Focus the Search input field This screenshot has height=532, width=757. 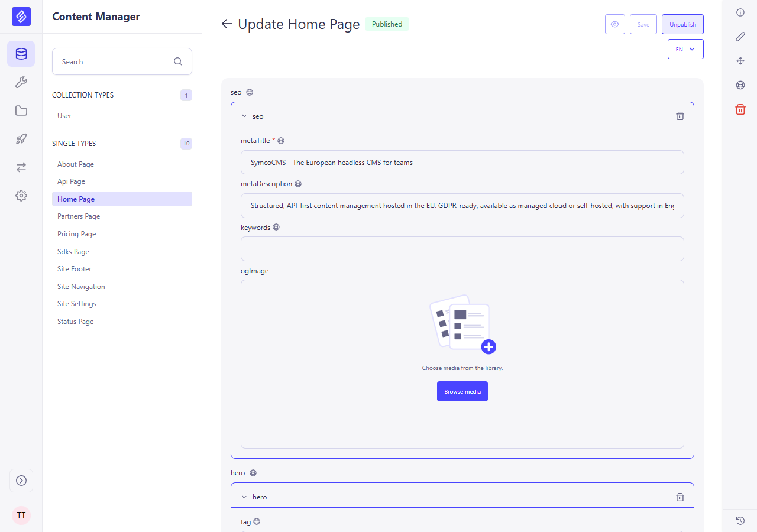point(122,61)
